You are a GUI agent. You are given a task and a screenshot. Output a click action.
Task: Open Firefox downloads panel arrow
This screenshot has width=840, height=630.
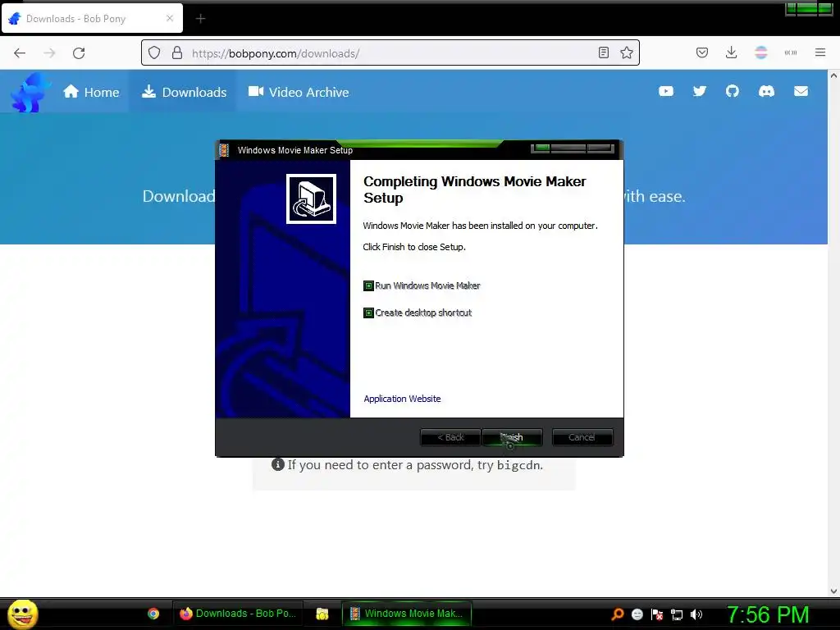coord(731,52)
